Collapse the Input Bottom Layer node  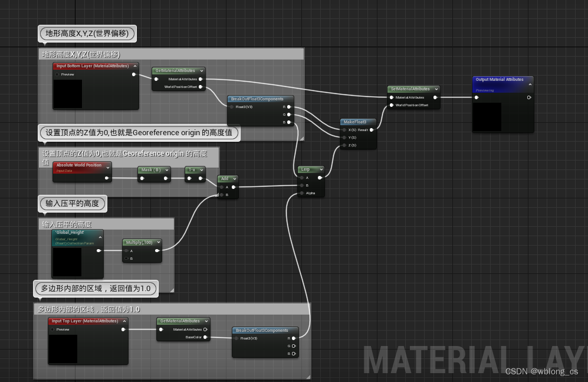[x=135, y=66]
